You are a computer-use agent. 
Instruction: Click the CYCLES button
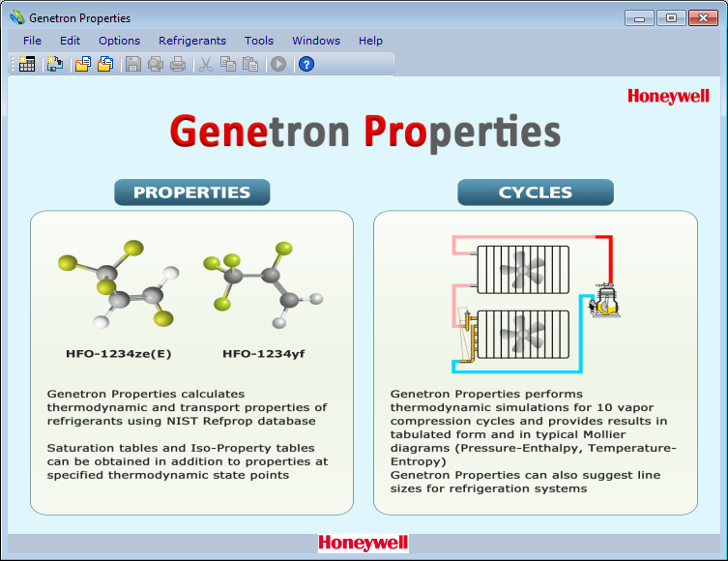click(x=536, y=192)
